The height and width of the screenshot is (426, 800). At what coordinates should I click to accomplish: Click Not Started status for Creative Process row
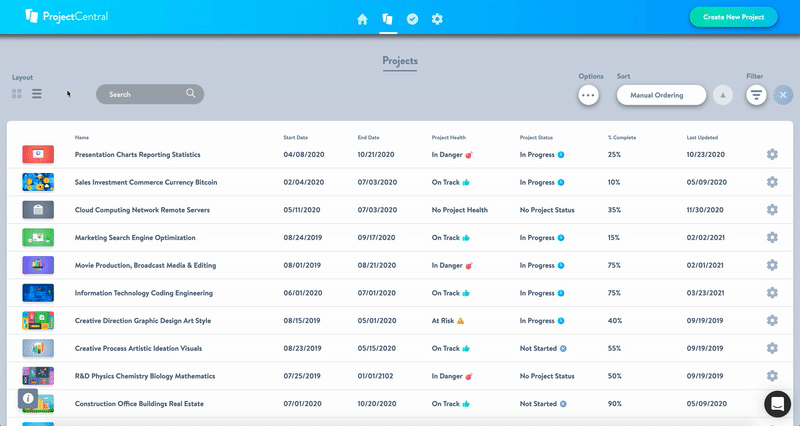click(543, 348)
